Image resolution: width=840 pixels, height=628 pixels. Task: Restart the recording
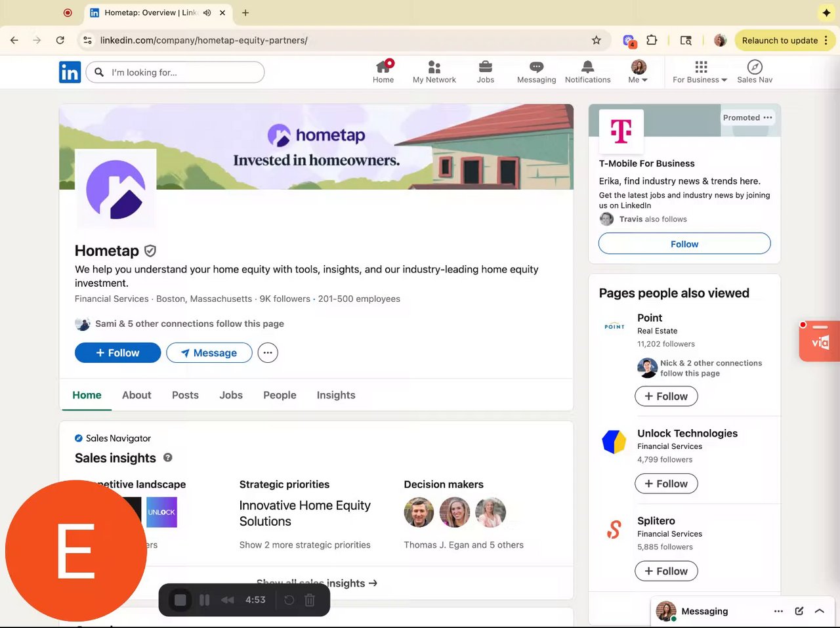click(x=289, y=600)
